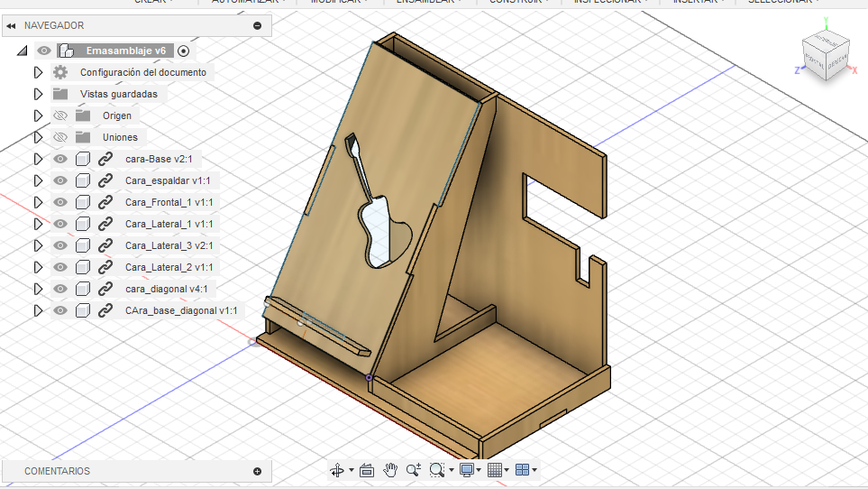Hide the Cara_espaldar v1:1 component
Image resolution: width=868 pixels, height=489 pixels.
coord(60,180)
